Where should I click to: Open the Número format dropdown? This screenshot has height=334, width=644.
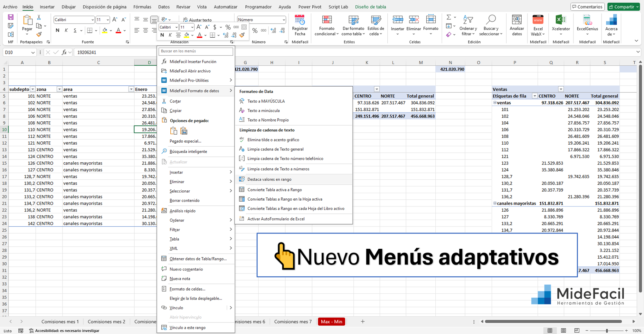point(283,20)
